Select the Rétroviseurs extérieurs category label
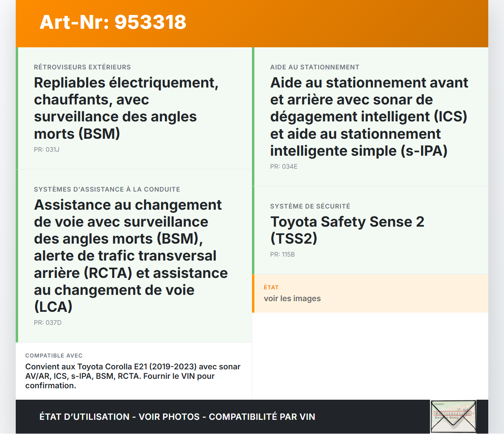Screen dimensions: 504x434 click(82, 67)
